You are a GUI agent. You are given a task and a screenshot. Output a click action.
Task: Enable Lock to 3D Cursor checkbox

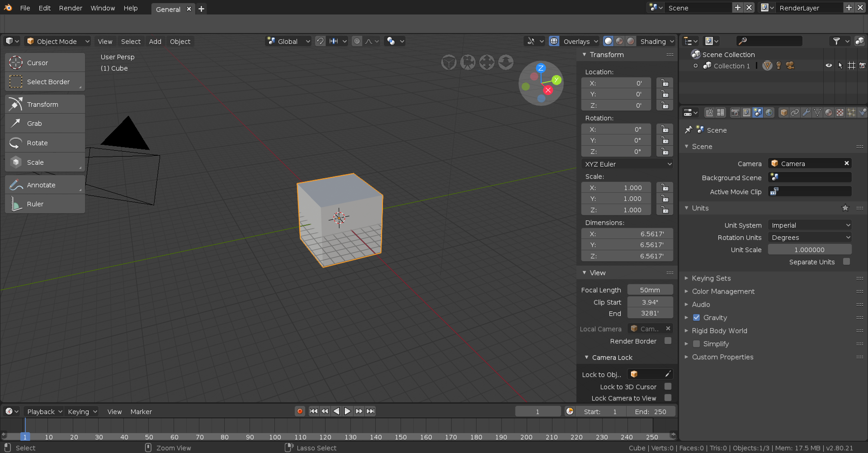point(668,386)
